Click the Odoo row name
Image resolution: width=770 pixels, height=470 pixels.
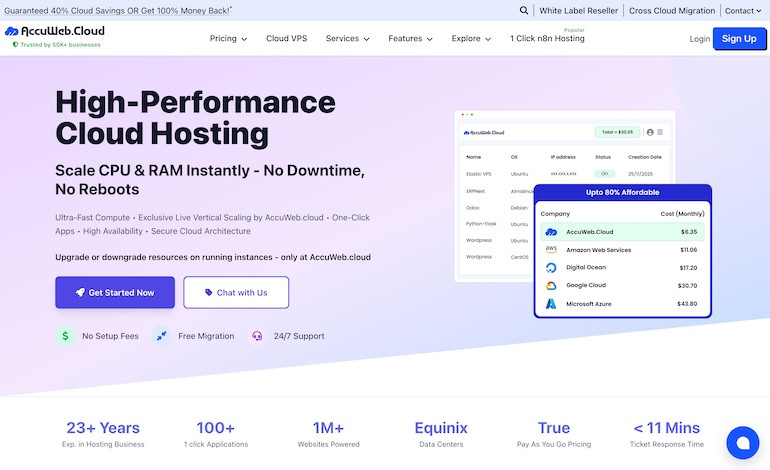pyautogui.click(x=472, y=208)
